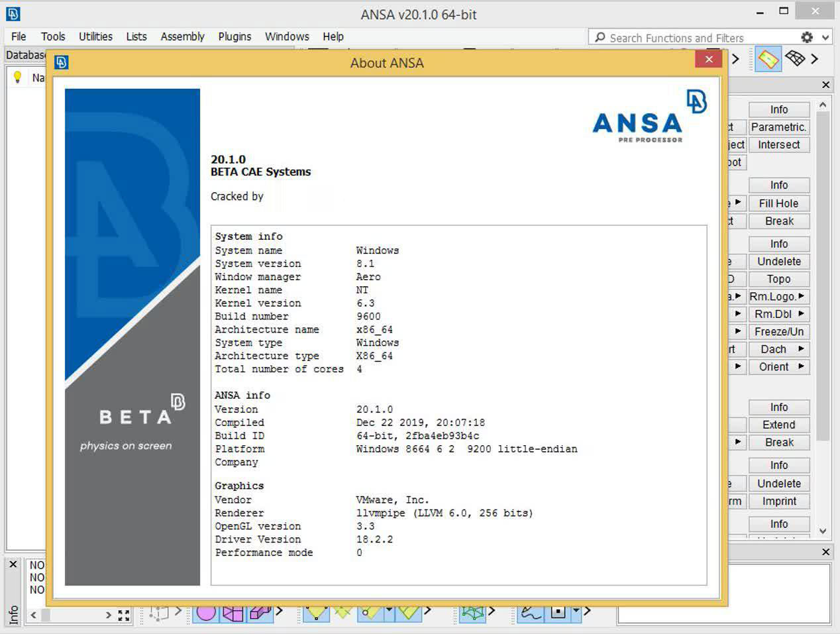Open the Assembly menu
The height and width of the screenshot is (634, 840).
182,36
